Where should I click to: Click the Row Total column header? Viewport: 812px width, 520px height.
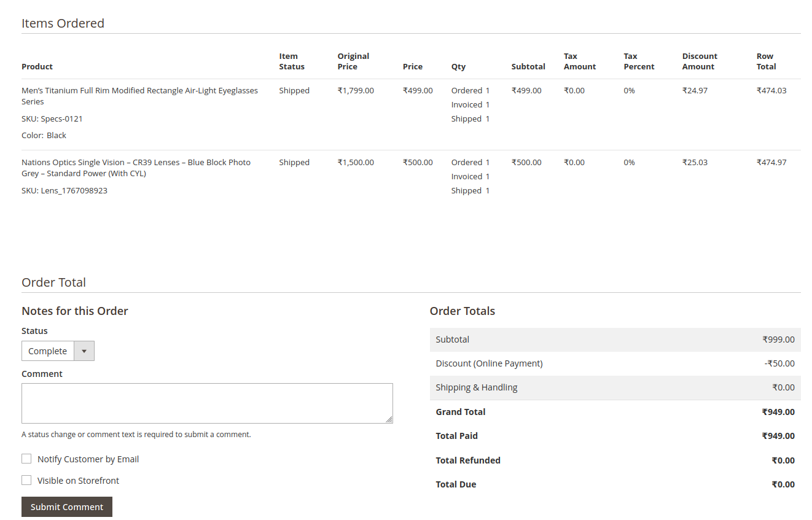(766, 61)
